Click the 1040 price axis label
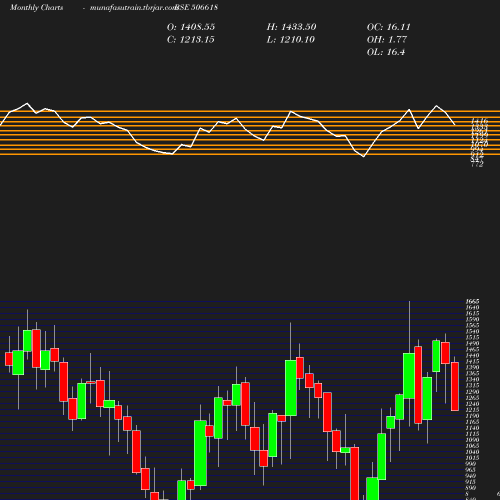500x500 pixels. click(x=473, y=452)
